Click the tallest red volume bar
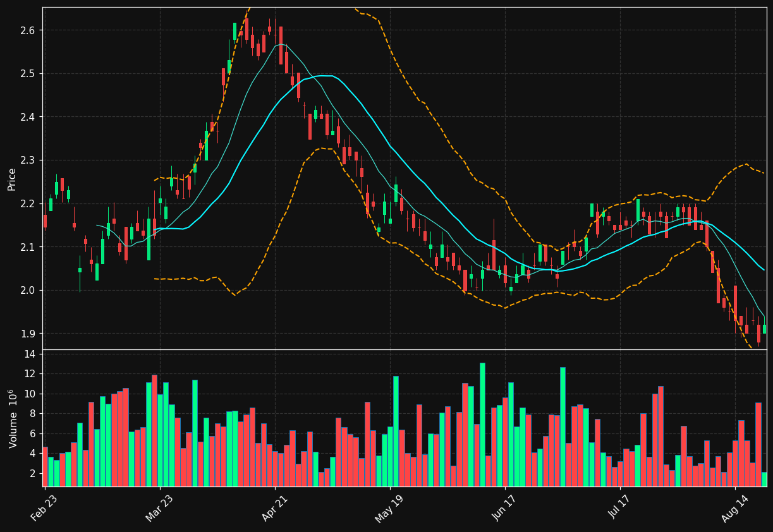The width and height of the screenshot is (773, 532). (x=154, y=430)
